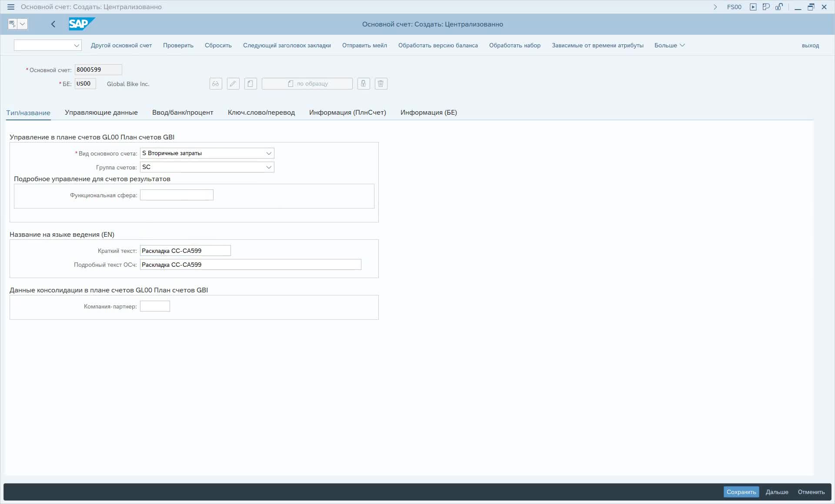The image size is (835, 504).
Task: Click the 'Global Bike Inc.' text
Action: tap(128, 84)
